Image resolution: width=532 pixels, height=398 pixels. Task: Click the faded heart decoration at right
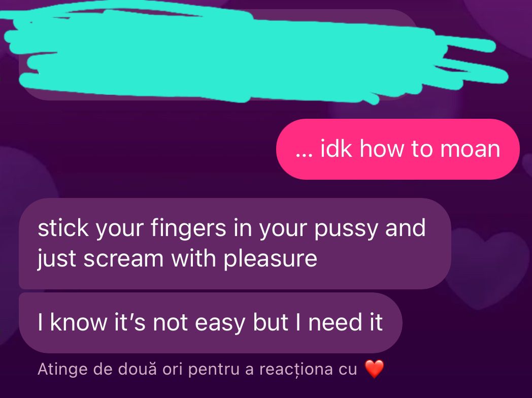click(486, 268)
